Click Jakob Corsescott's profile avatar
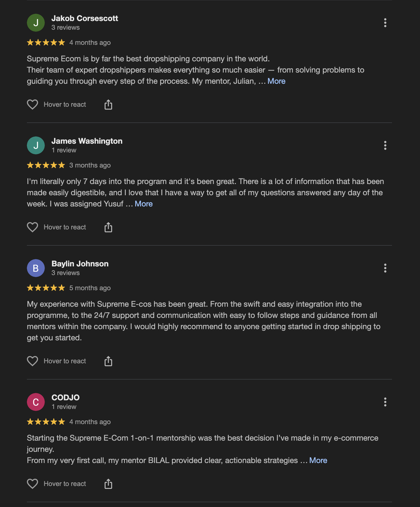The height and width of the screenshot is (507, 420). [x=36, y=23]
